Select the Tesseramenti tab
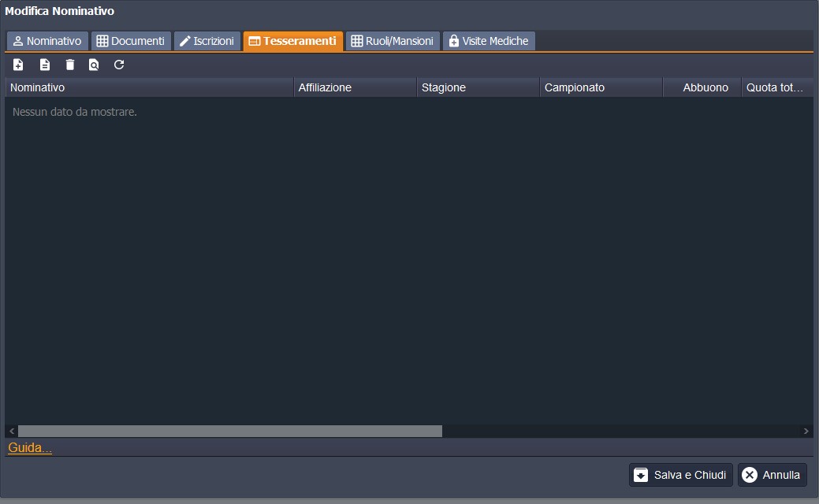This screenshot has height=504, width=819. (293, 41)
